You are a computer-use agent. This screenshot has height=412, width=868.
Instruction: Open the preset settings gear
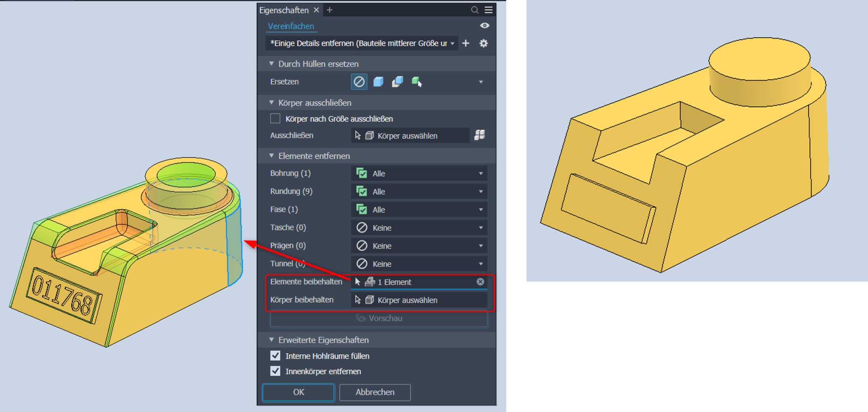coord(483,43)
